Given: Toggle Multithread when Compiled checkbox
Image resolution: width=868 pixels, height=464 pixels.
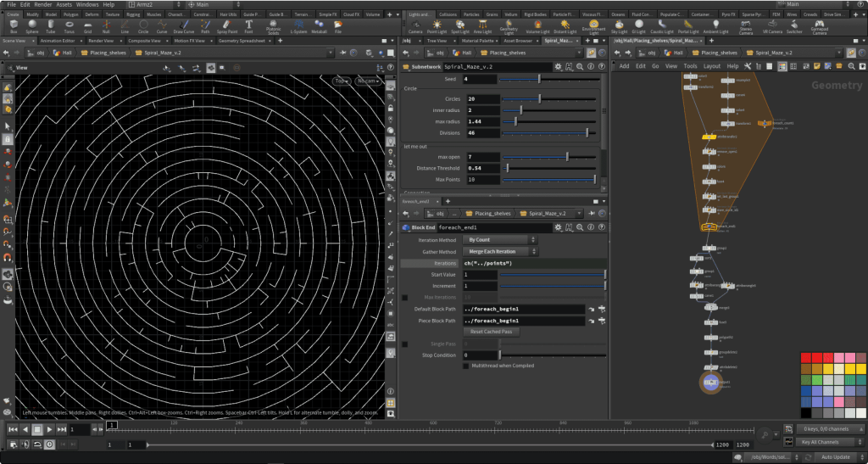Looking at the screenshot, I should tap(466, 366).
